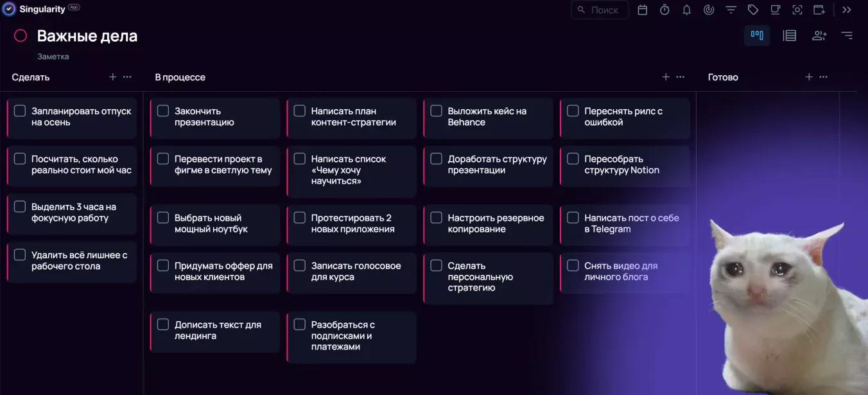Screen dimensions: 868x395
Task: Open card Сделать персональную стратегию
Action: (489, 277)
